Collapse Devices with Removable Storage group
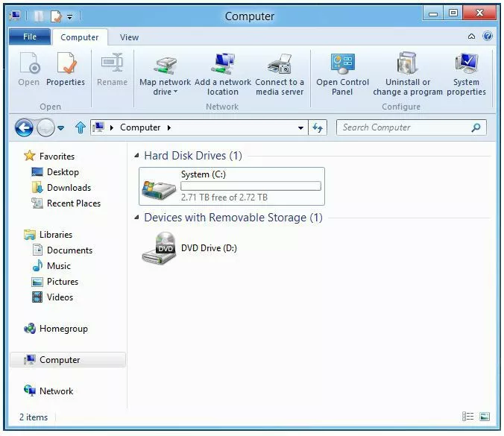 tap(136, 218)
